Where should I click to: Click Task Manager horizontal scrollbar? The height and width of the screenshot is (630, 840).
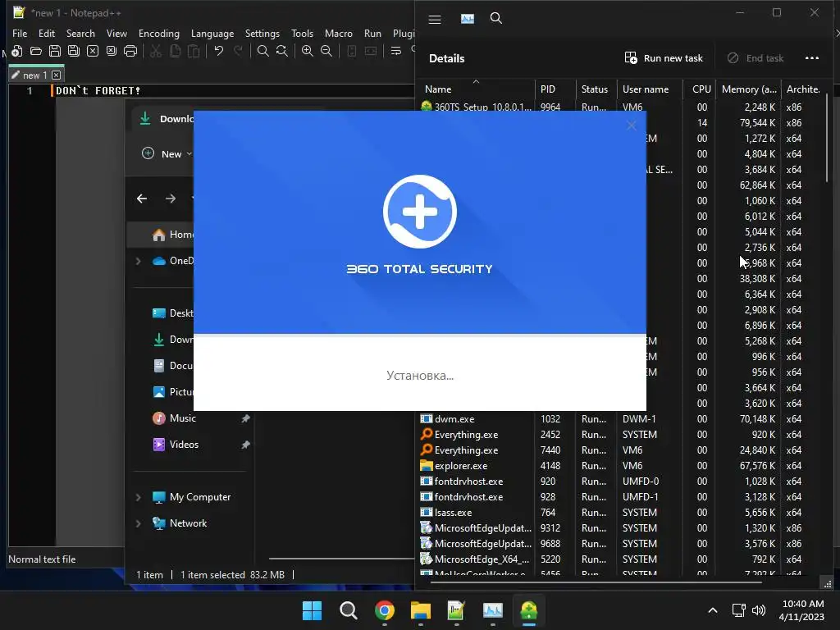click(x=596, y=582)
